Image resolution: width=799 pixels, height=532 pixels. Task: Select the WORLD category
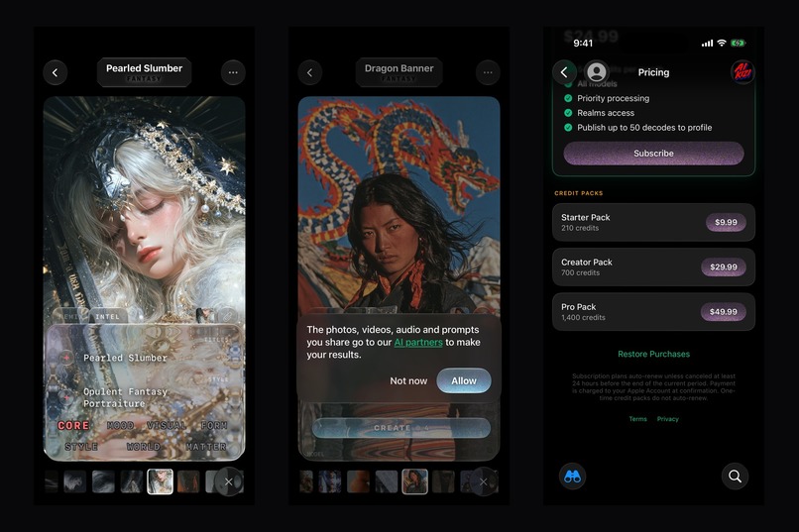[143, 447]
